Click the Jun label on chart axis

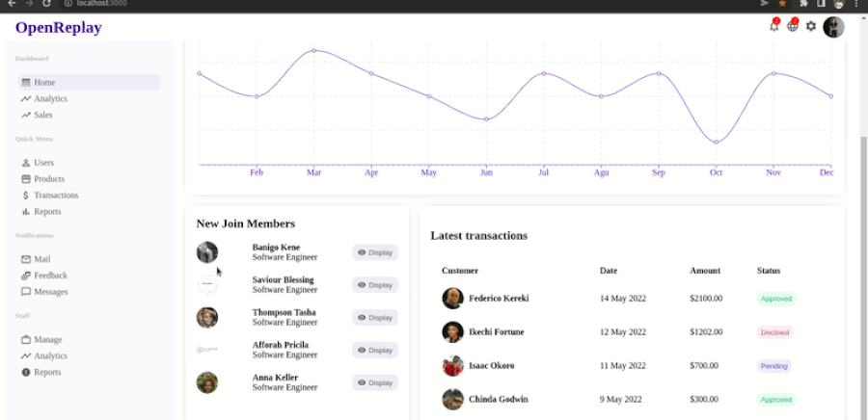click(486, 172)
